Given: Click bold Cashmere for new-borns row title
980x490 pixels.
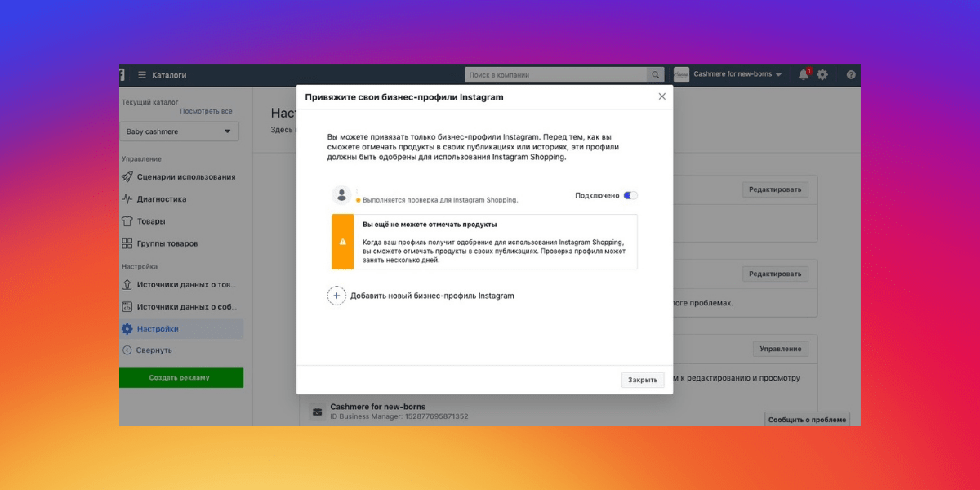Looking at the screenshot, I should (x=378, y=406).
